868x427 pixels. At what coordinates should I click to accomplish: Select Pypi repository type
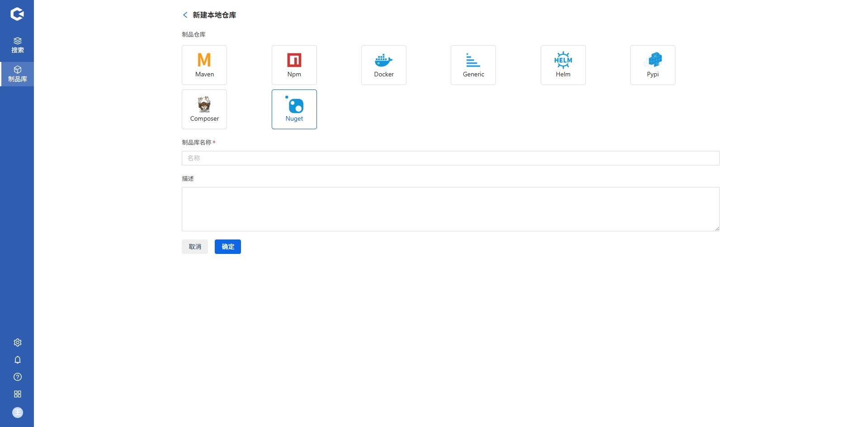coord(653,65)
